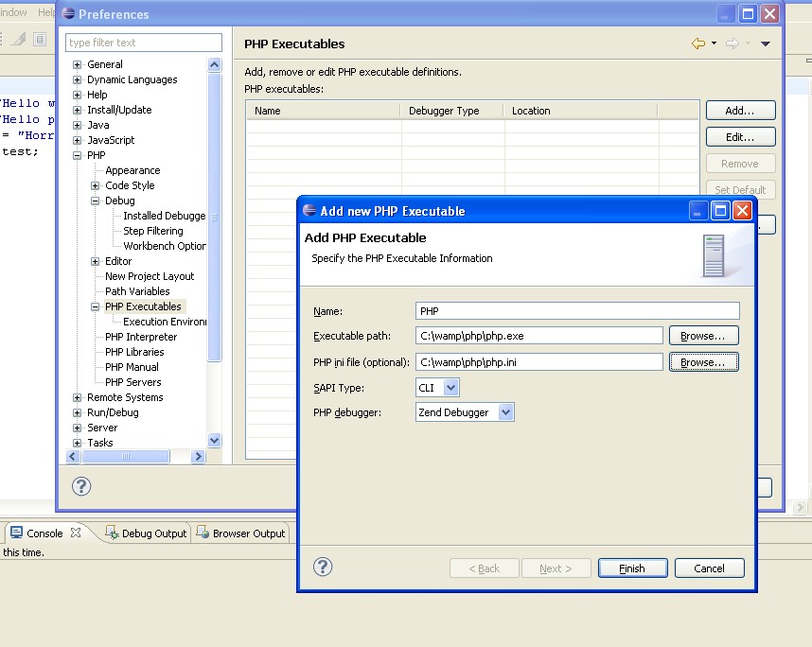This screenshot has height=647, width=812.
Task: Collapse the PHP preferences node
Action: [x=78, y=155]
